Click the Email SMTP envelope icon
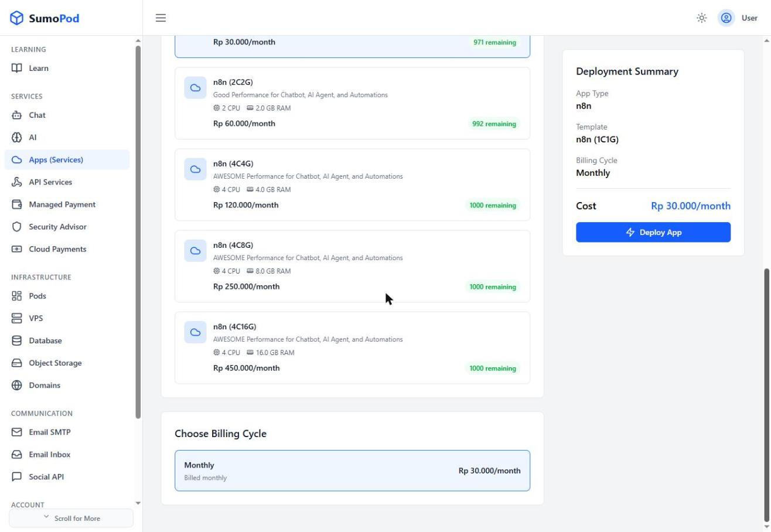 click(17, 432)
